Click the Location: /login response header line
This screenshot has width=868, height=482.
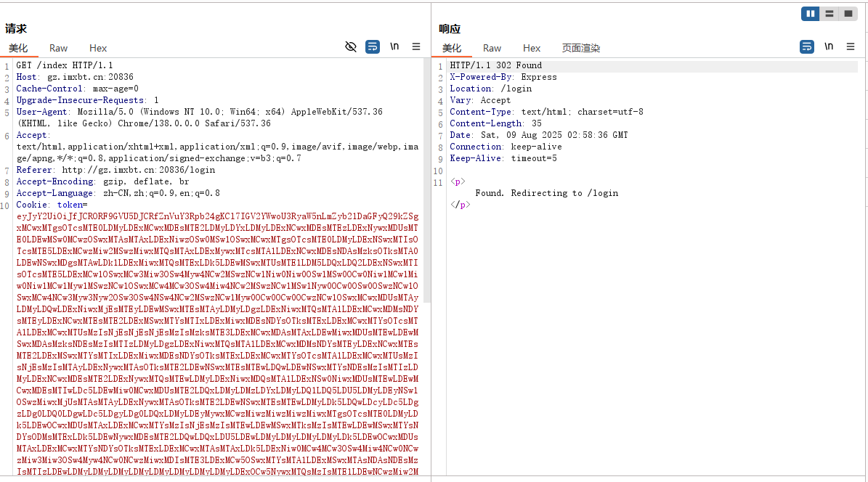(x=490, y=89)
